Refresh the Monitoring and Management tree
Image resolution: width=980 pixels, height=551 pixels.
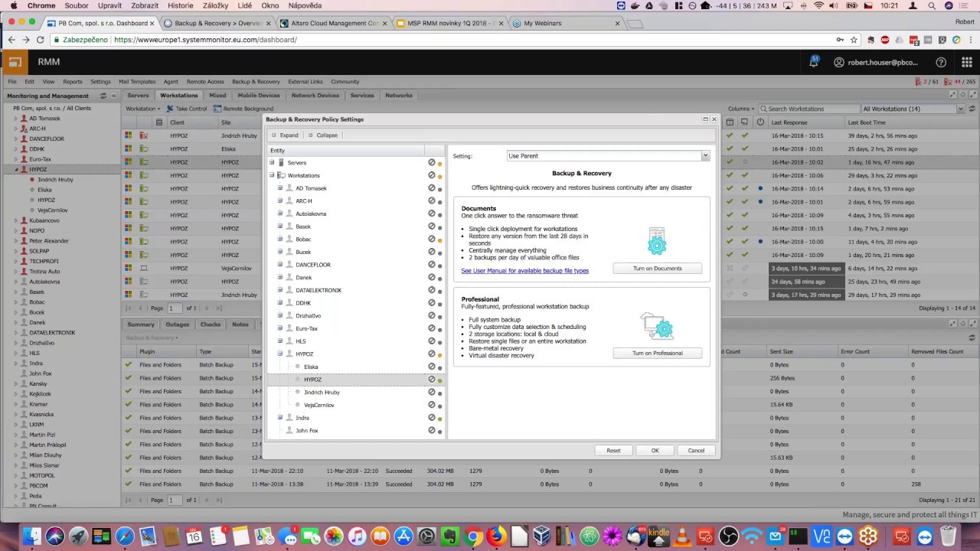click(x=103, y=96)
